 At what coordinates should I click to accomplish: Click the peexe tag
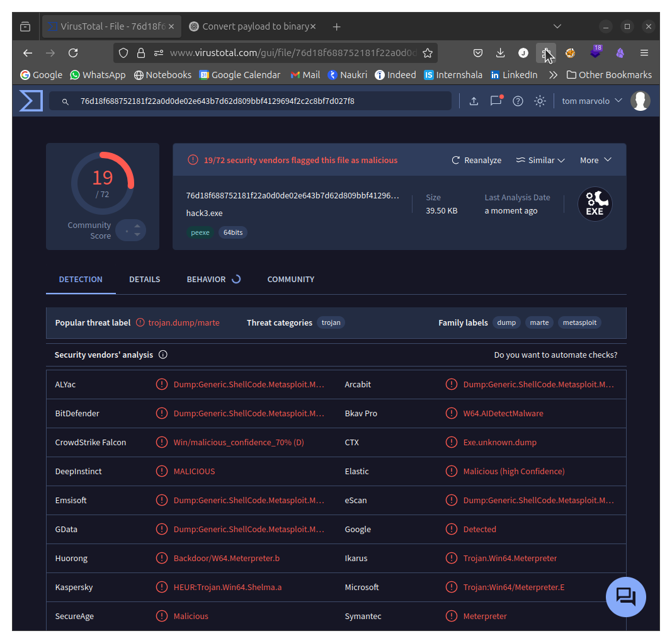click(200, 232)
